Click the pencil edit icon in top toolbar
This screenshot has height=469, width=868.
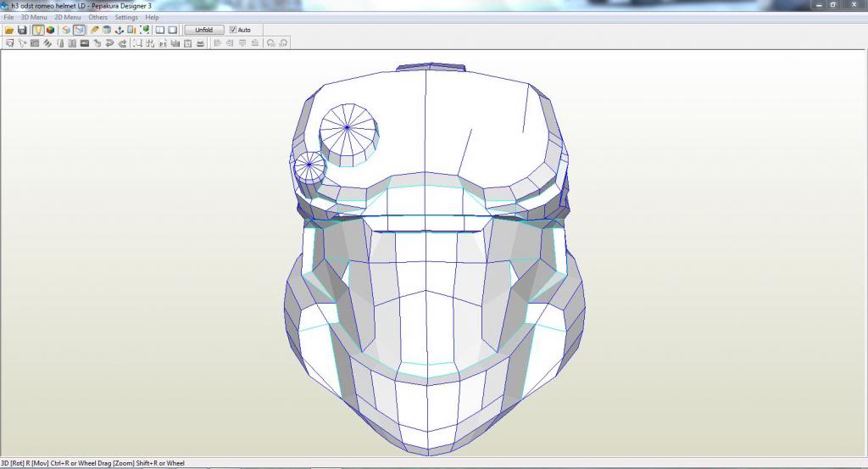click(94, 30)
